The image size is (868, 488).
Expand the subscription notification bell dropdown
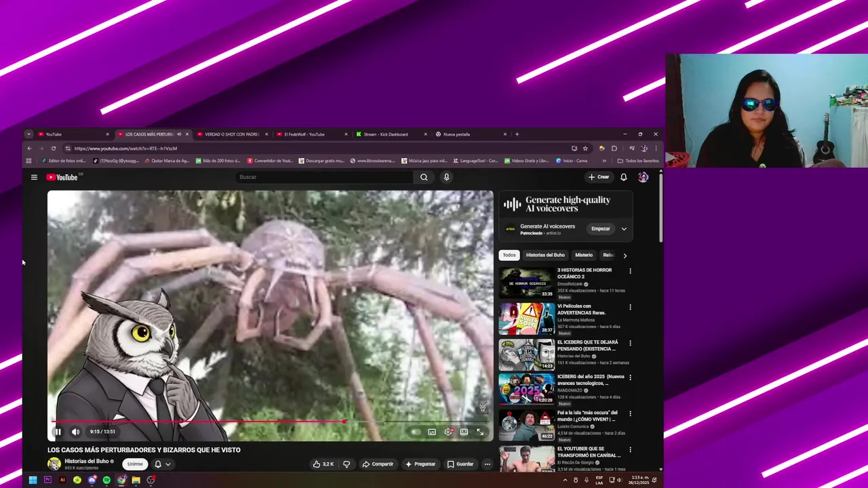pyautogui.click(x=162, y=464)
